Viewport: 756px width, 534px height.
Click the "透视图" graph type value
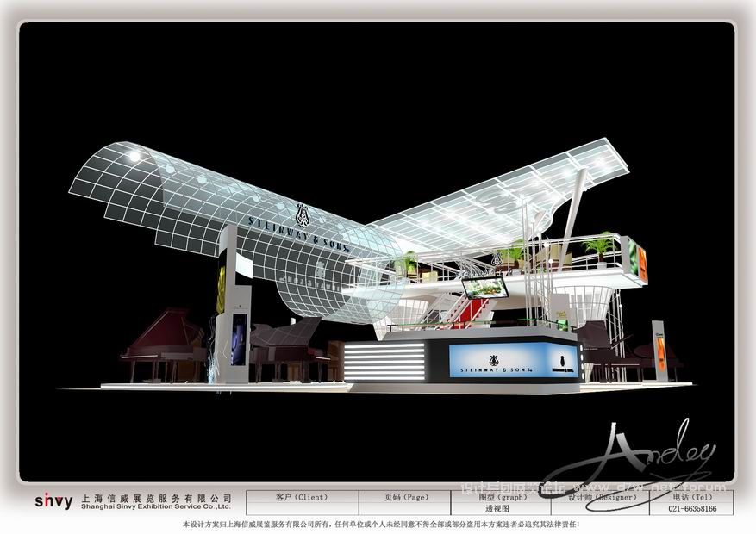coord(497,508)
